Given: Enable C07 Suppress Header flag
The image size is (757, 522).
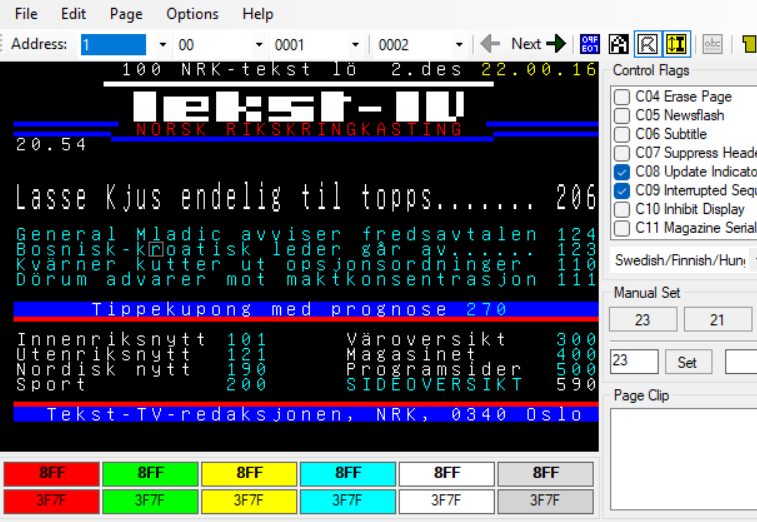Looking at the screenshot, I should [x=622, y=153].
